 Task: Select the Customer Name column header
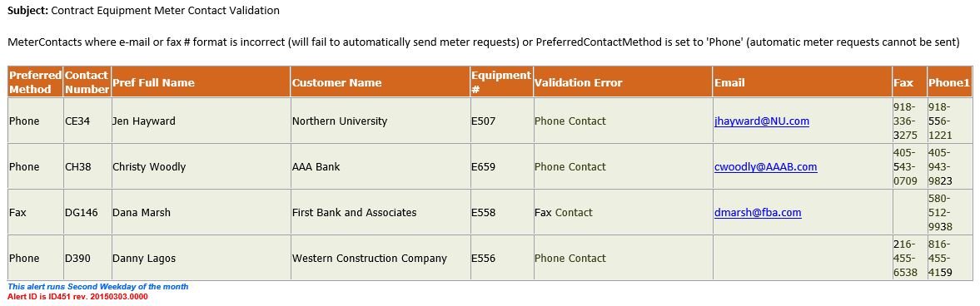pyautogui.click(x=380, y=82)
